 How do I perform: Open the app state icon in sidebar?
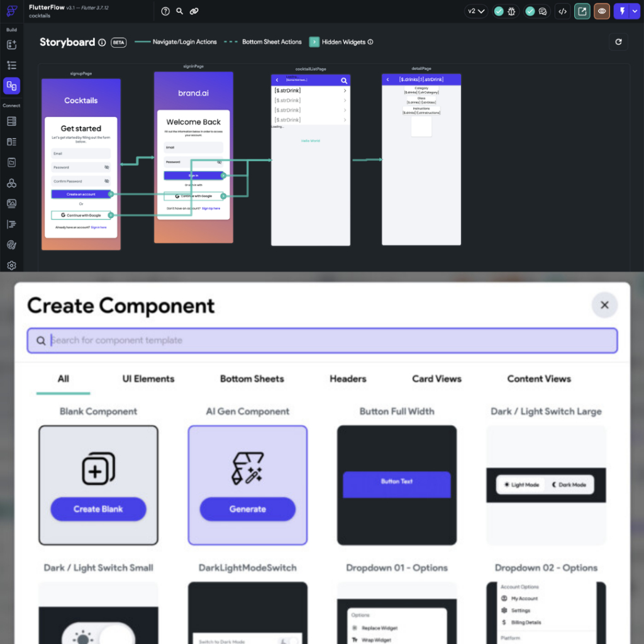(11, 162)
